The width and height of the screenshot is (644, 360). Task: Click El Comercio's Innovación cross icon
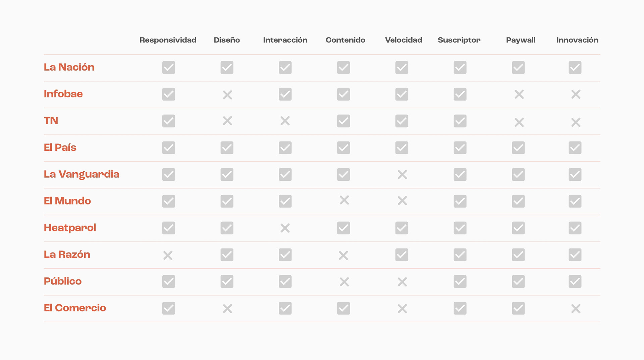click(576, 309)
